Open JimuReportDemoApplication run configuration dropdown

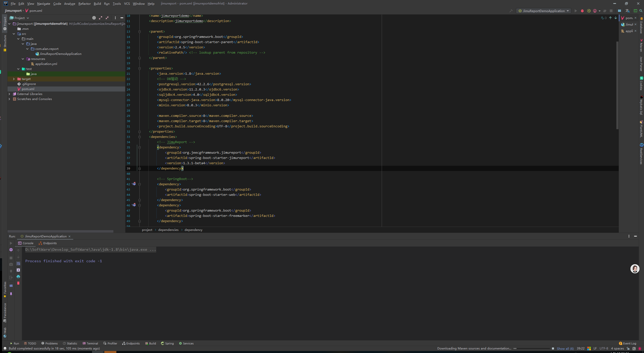(544, 11)
